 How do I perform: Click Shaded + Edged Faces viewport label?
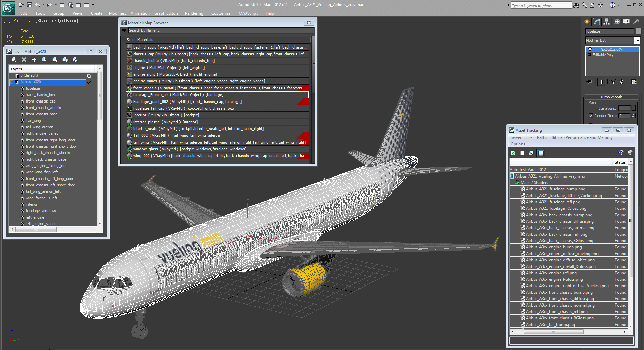(57, 21)
